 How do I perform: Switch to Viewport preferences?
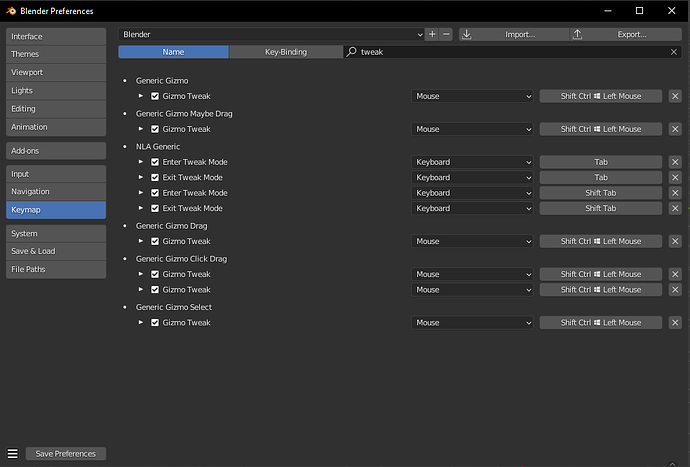coord(56,72)
